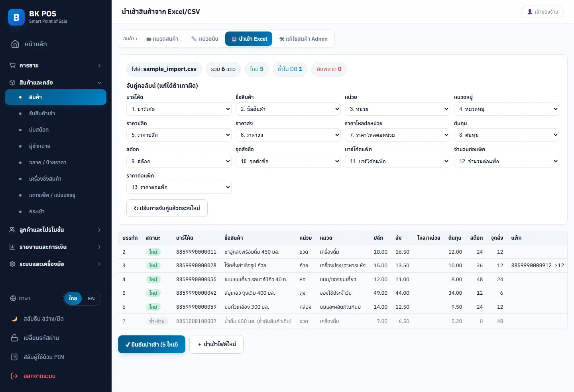Open the บาร์โค้ด column mapping dropdown
This screenshot has height=392, width=574.
[x=179, y=109]
